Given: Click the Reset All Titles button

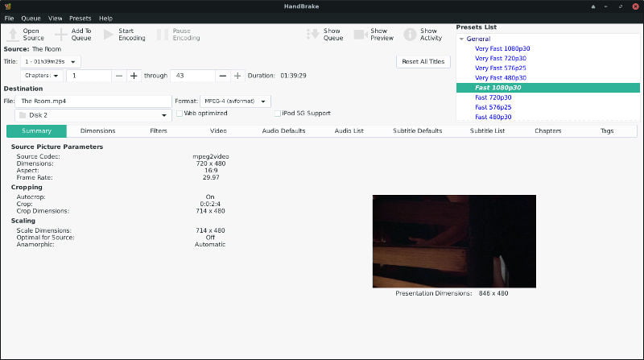Looking at the screenshot, I should (x=423, y=62).
